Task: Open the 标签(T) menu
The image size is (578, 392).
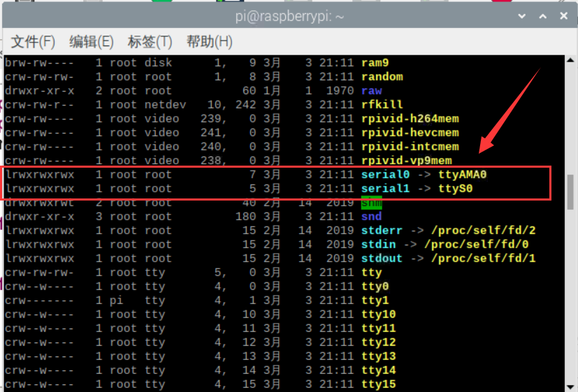Action: (x=150, y=42)
